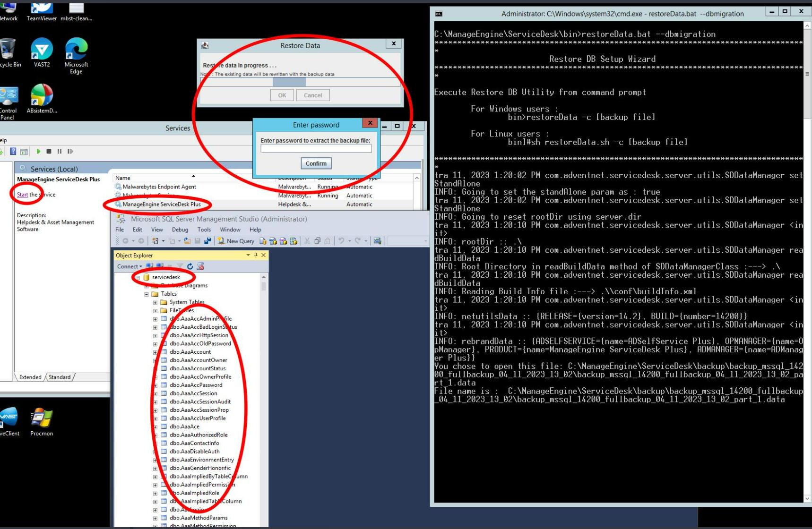Switch to Standard tab in Services

(x=60, y=377)
